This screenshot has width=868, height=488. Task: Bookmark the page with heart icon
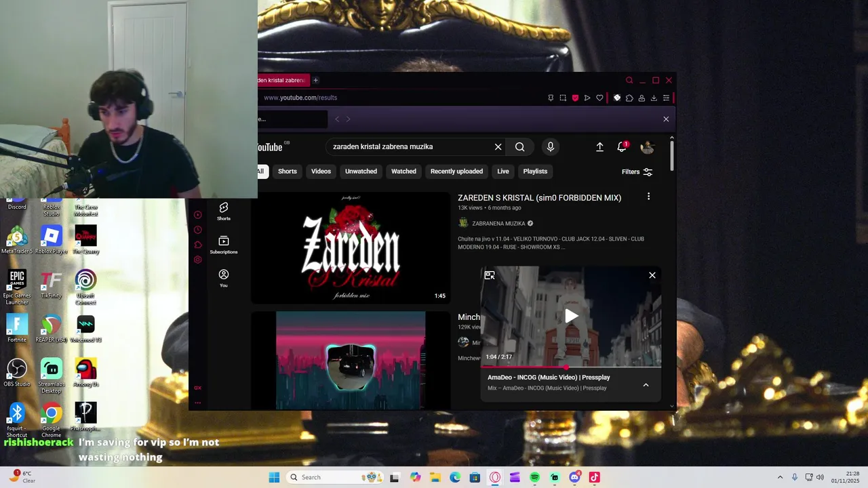599,98
